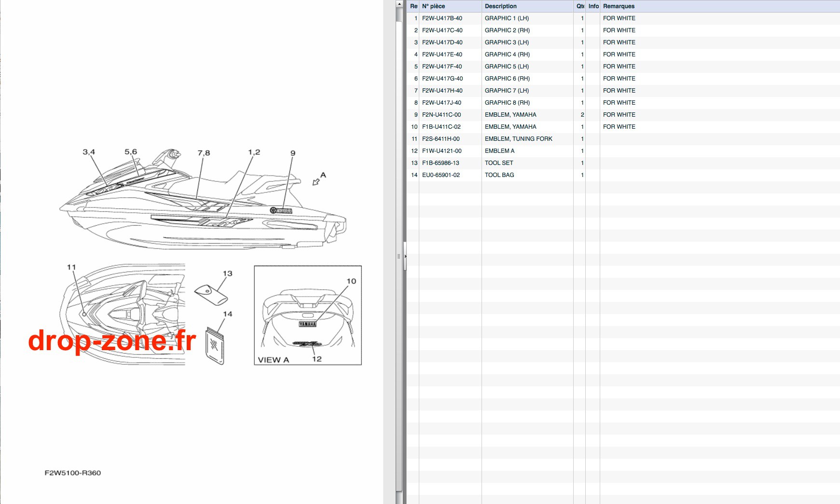Select the EMBLEM, TUNING FORK row

(x=623, y=139)
